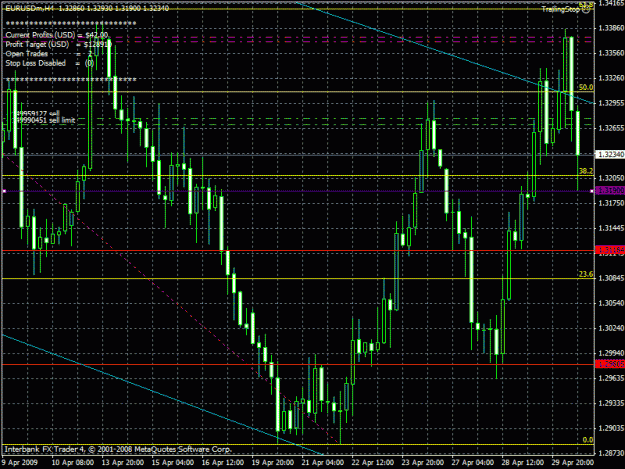Click the purple 1.31900 price tag

(x=610, y=191)
